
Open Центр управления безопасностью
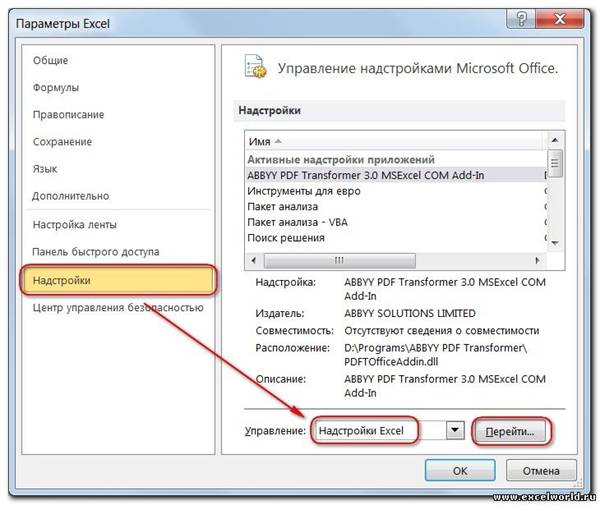coord(118,308)
